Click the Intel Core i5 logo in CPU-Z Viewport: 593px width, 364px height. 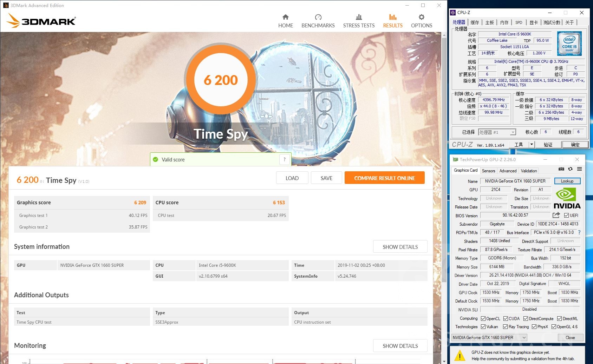tap(569, 44)
